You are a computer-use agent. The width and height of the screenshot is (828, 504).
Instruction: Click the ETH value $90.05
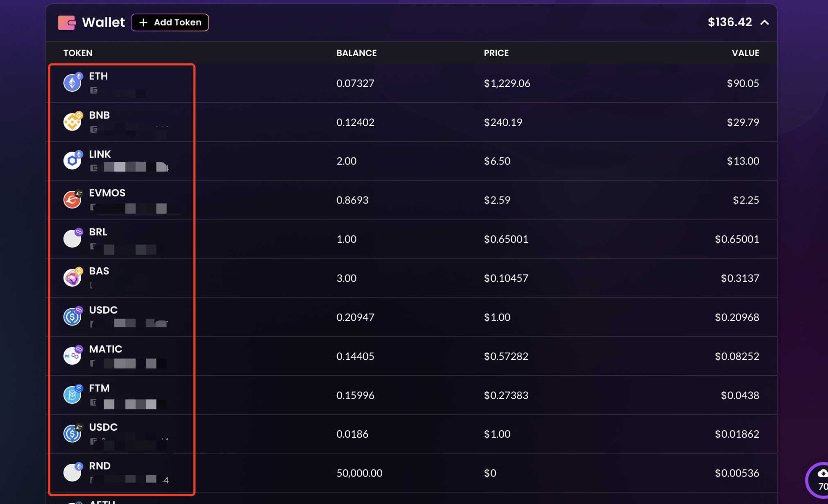click(x=743, y=83)
